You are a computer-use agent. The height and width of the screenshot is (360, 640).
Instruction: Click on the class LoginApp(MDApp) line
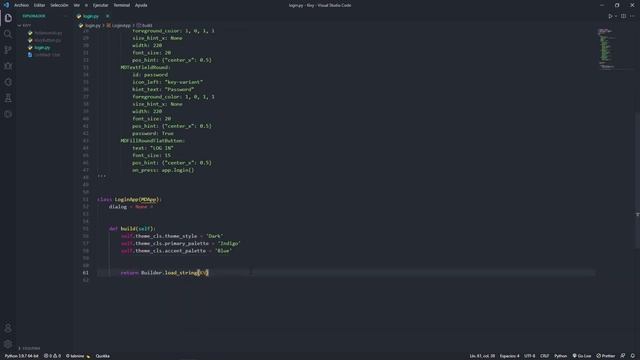[x=129, y=199]
